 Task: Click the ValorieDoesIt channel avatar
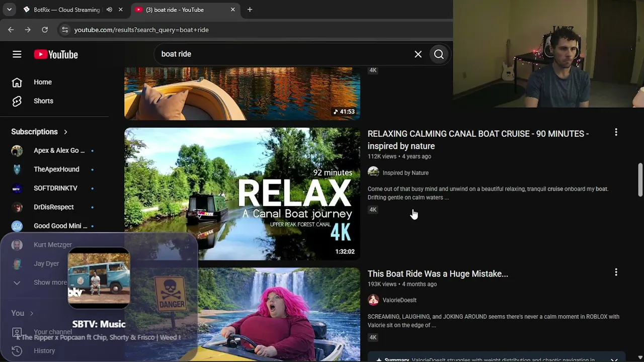(373, 300)
